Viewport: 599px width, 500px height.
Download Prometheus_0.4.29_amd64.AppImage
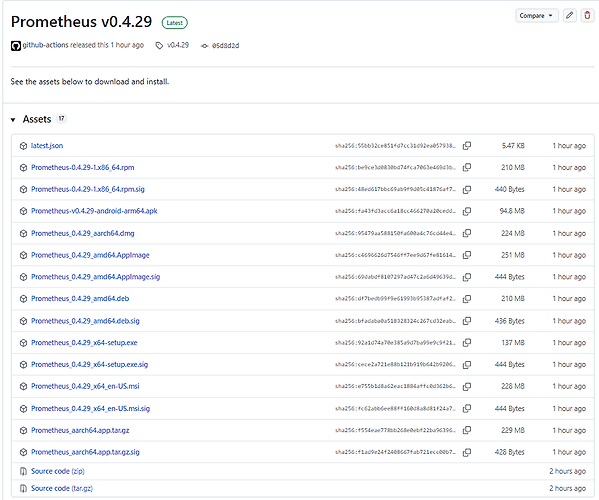pyautogui.click(x=90, y=255)
